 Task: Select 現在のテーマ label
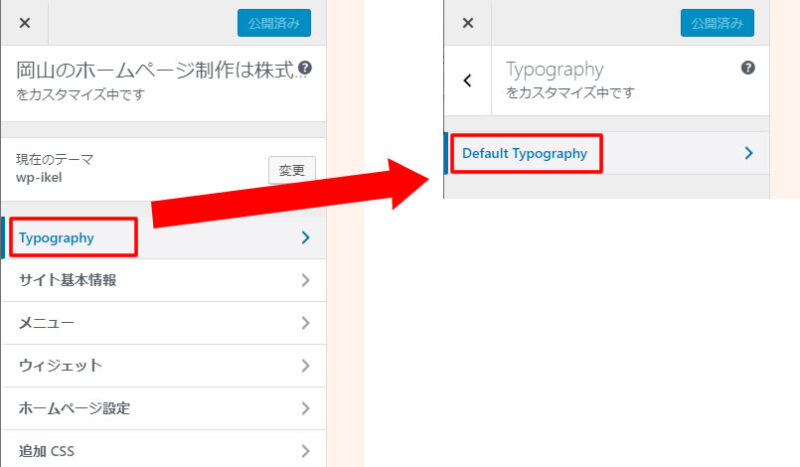55,160
